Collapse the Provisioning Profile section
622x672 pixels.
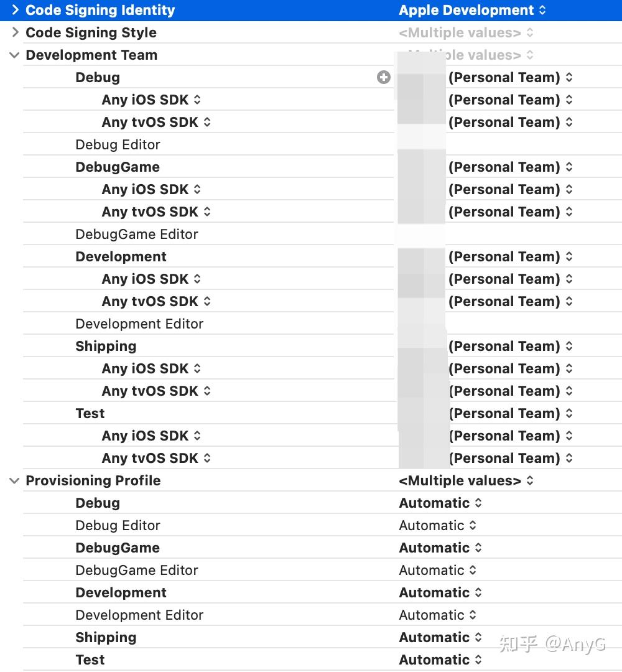pos(13,480)
